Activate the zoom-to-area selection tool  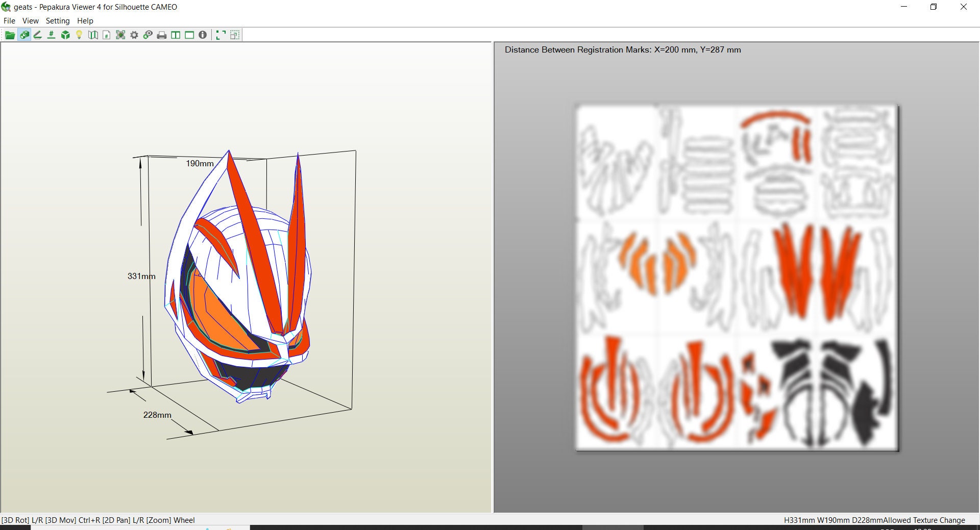tap(234, 35)
